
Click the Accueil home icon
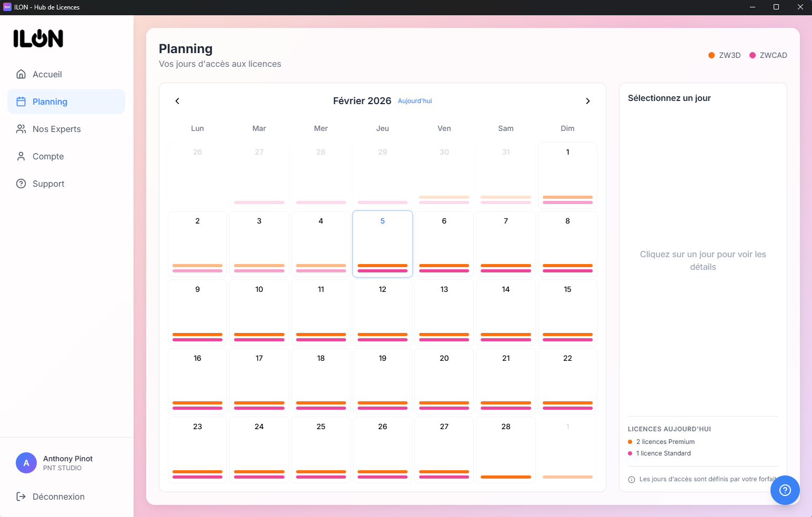point(21,74)
